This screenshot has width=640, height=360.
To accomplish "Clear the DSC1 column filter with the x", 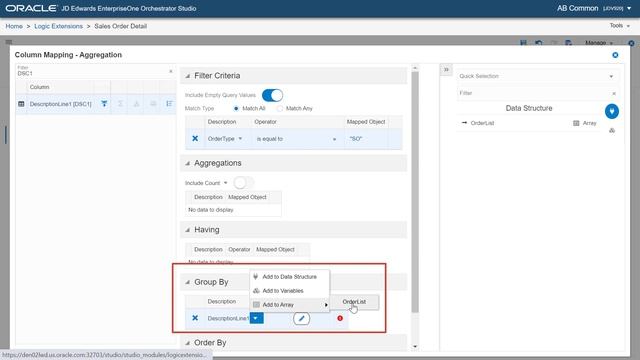I will [x=171, y=71].
